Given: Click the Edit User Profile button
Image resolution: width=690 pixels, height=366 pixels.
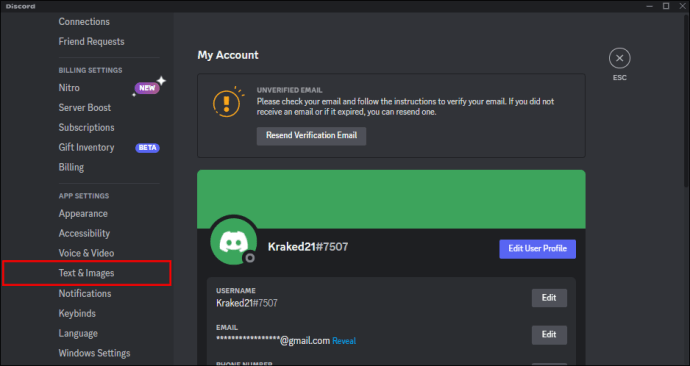Looking at the screenshot, I should click(x=537, y=249).
